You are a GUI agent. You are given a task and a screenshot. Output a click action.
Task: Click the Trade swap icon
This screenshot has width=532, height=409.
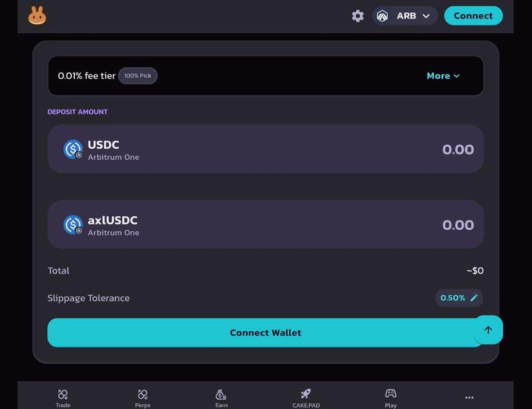click(x=63, y=395)
